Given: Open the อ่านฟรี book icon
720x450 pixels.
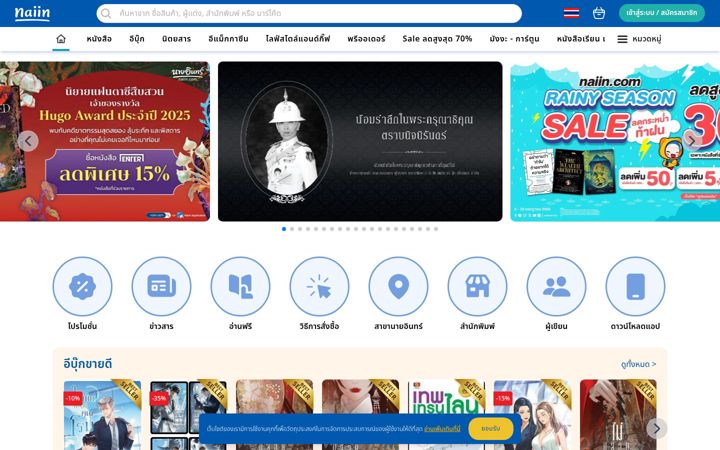Looking at the screenshot, I should pos(240,287).
